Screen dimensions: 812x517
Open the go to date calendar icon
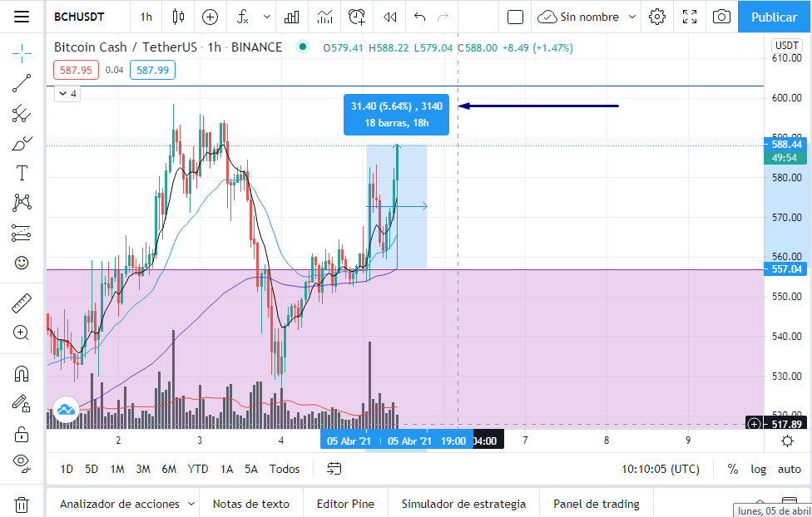pos(334,469)
